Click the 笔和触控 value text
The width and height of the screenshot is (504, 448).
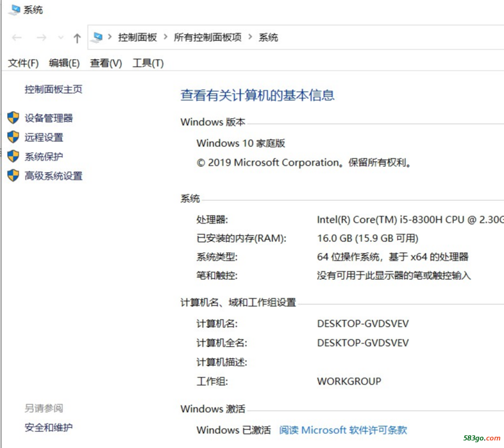tap(394, 275)
